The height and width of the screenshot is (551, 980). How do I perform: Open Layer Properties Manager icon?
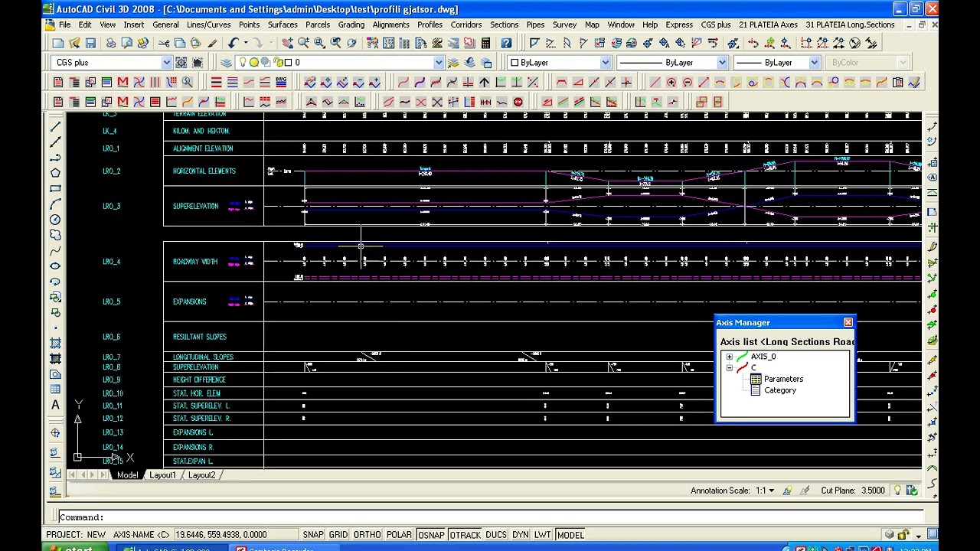(x=226, y=62)
